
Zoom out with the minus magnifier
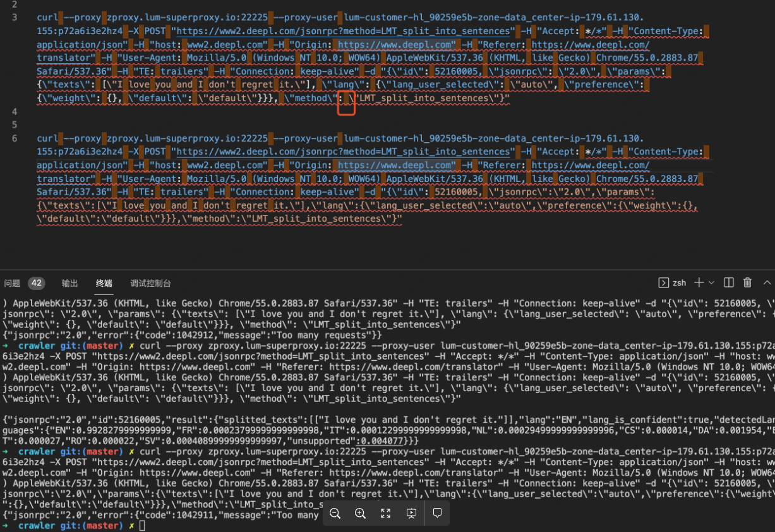click(335, 514)
